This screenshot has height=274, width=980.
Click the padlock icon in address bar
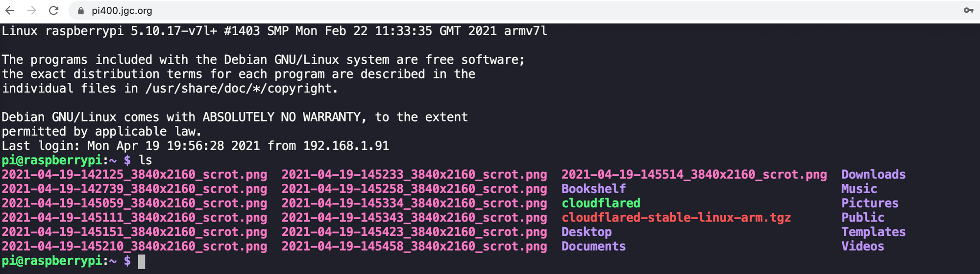tap(81, 11)
